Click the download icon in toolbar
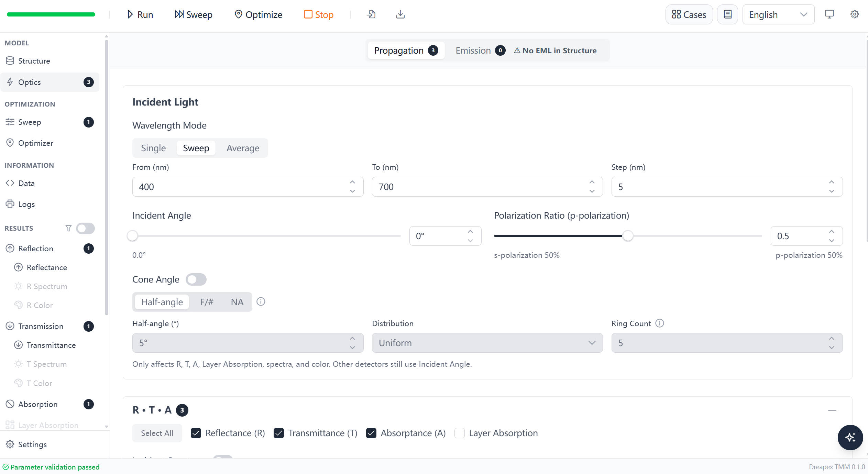Image resolution: width=868 pixels, height=474 pixels. [400, 14]
